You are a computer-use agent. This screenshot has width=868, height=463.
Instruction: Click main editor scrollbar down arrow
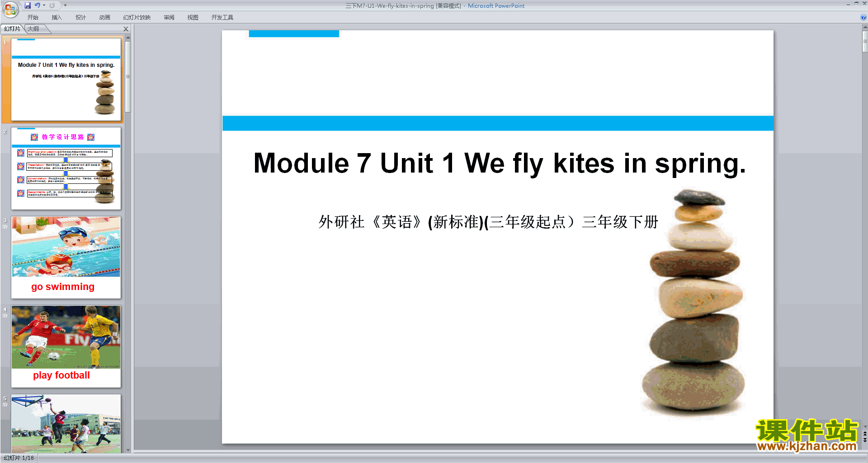(865, 426)
